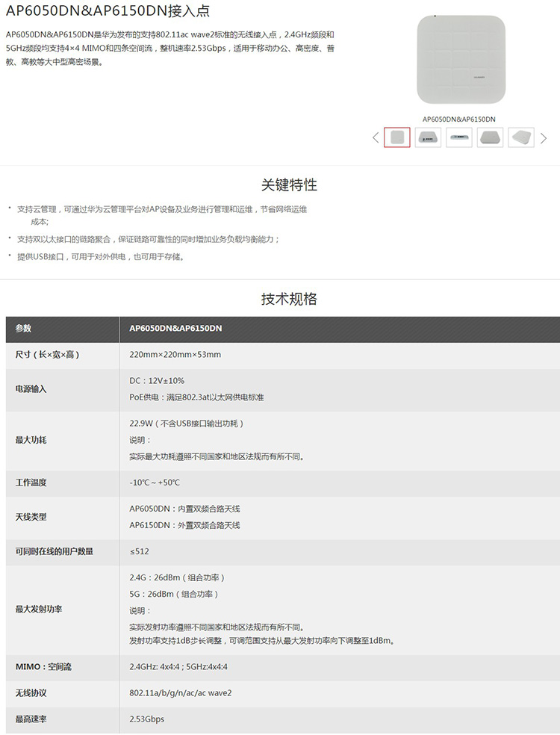Show the thin side-profile thumbnail

[x=458, y=137]
